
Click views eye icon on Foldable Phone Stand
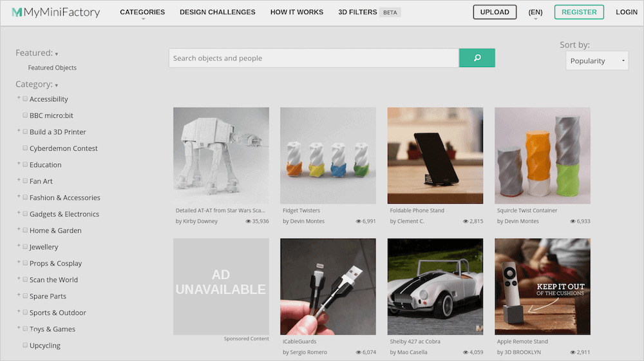click(x=465, y=221)
